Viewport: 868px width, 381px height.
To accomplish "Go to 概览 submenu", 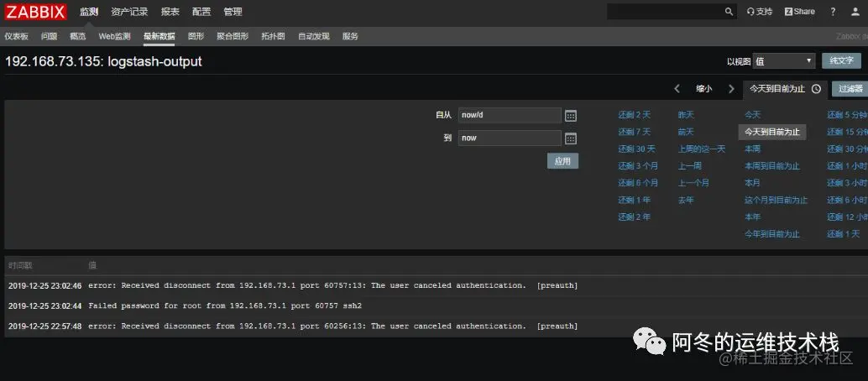I will pyautogui.click(x=78, y=37).
